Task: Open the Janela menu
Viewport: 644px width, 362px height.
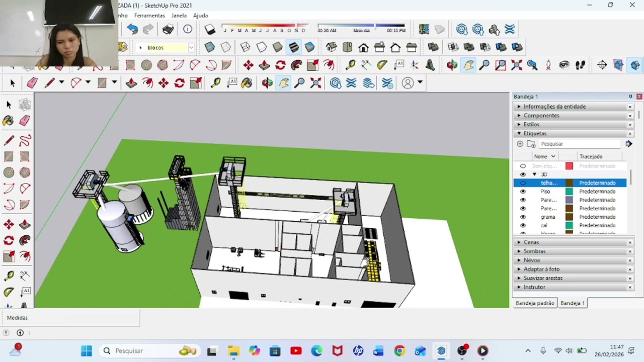Action: 179,16
